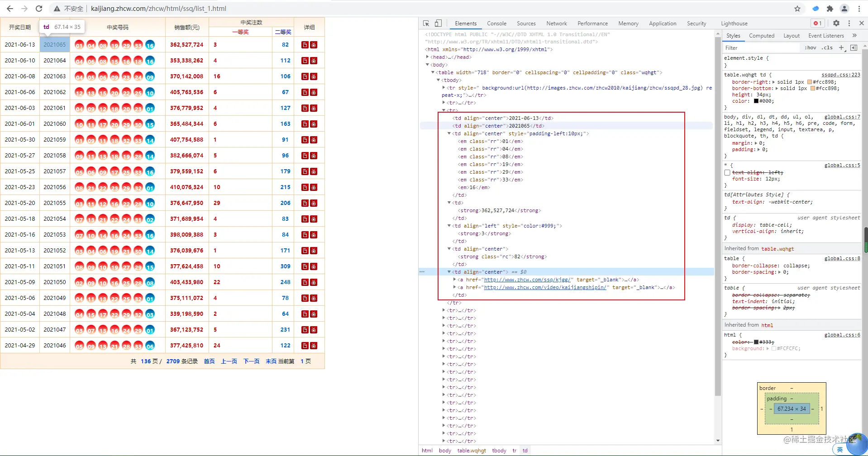Image resolution: width=868 pixels, height=456 pixels.
Task: Open the Performance tab
Action: pos(592,24)
